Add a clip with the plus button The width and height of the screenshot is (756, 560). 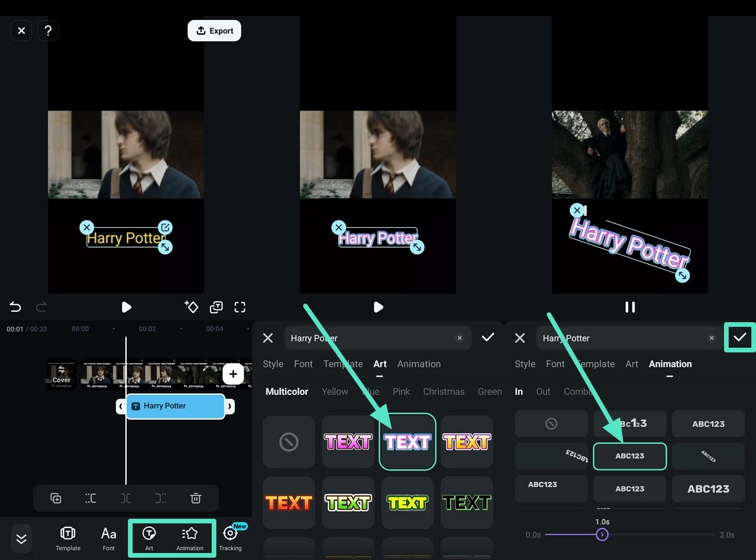coord(233,374)
